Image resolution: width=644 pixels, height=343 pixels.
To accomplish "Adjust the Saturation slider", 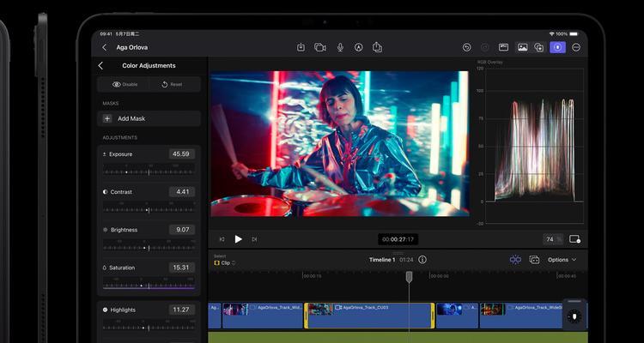I will (x=149, y=286).
